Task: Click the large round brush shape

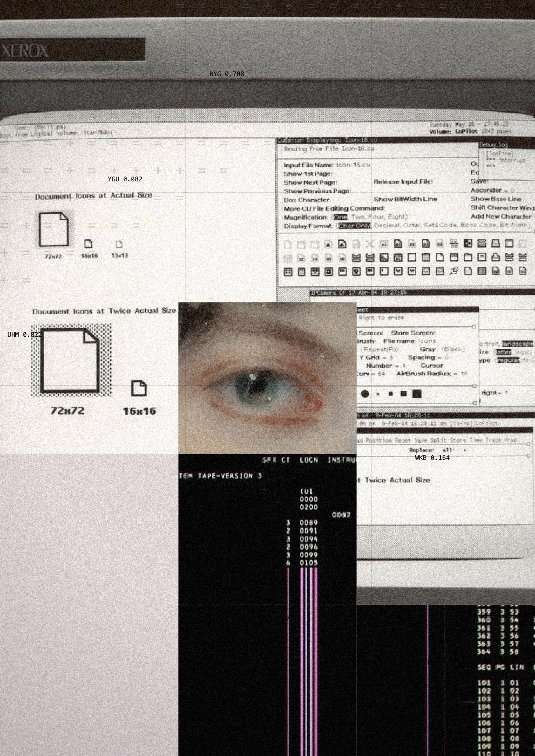Action: point(365,394)
